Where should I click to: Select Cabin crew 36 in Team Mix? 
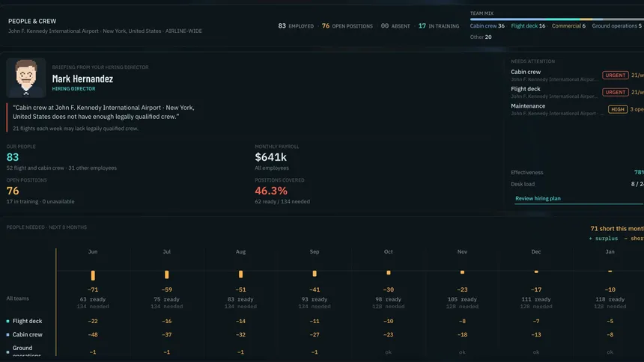click(x=487, y=26)
